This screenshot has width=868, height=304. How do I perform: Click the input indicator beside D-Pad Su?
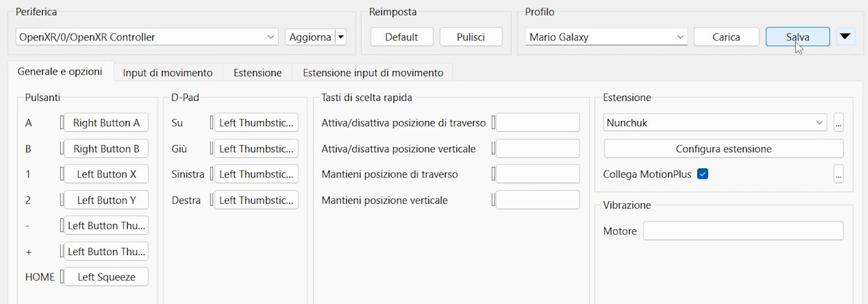211,123
